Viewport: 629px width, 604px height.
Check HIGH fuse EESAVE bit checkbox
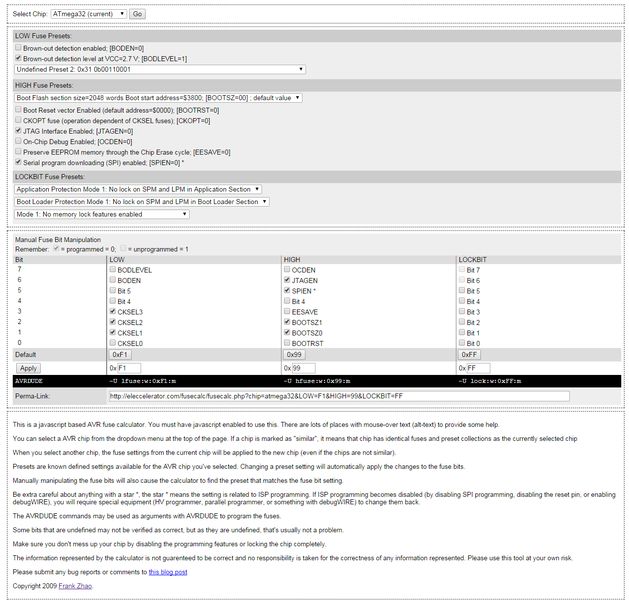[x=287, y=311]
